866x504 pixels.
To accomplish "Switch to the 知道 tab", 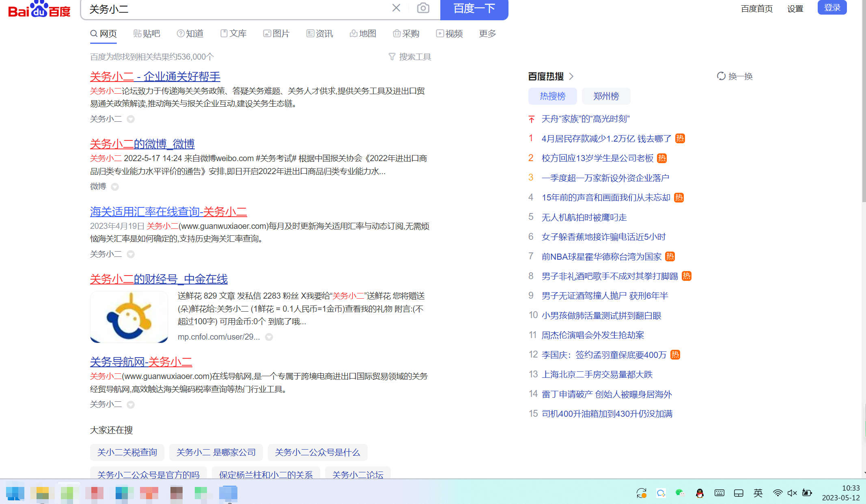I will [x=190, y=34].
